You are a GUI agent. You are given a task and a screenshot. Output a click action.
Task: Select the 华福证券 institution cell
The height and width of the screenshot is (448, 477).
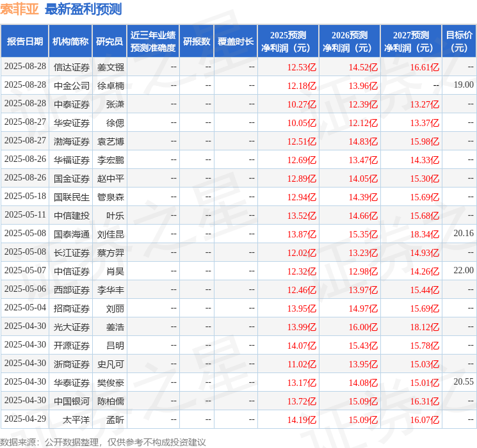pyautogui.click(x=72, y=160)
